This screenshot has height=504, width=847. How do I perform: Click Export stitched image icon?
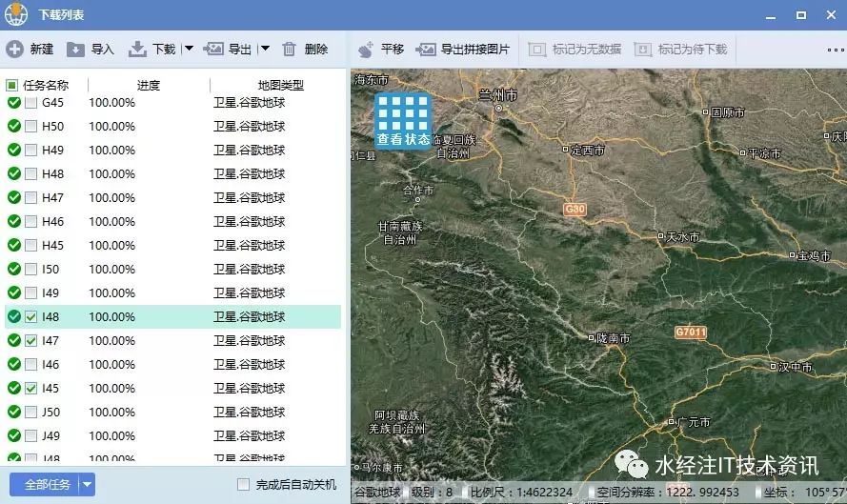click(426, 50)
